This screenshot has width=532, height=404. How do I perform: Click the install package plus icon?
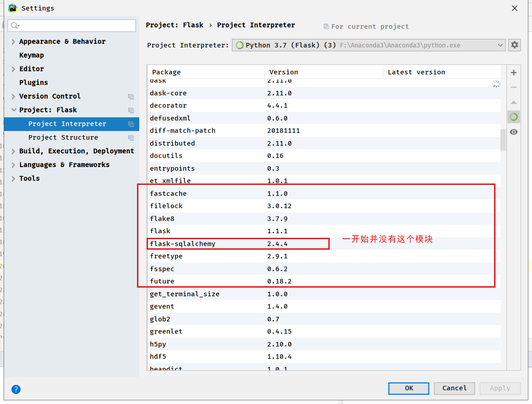pyautogui.click(x=514, y=73)
